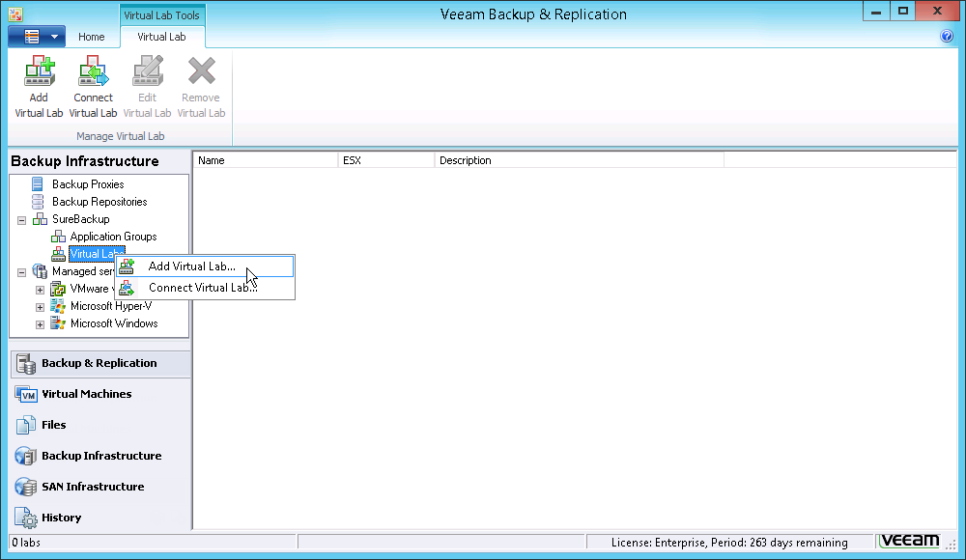The width and height of the screenshot is (966, 560).
Task: Click the SAN Infrastructure navigation icon
Action: [x=26, y=487]
